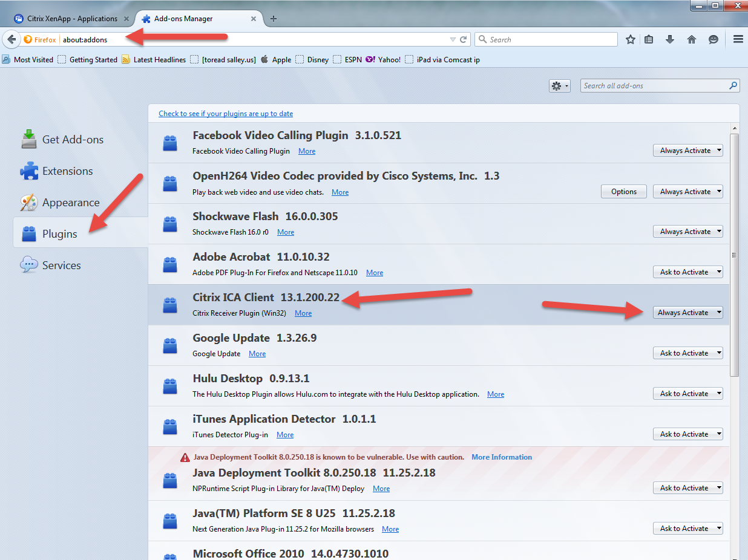The width and height of the screenshot is (748, 560).
Task: Click More link for Adobe PDF Plug-In
Action: [x=375, y=273]
